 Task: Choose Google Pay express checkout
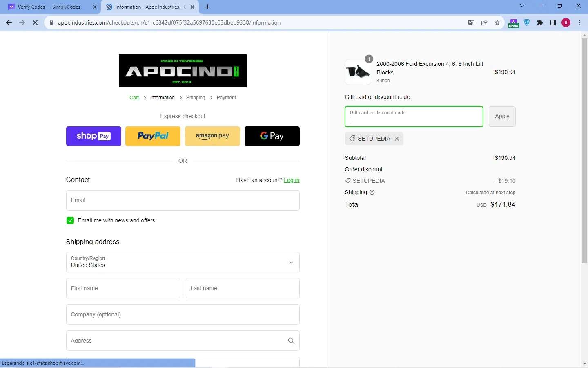pos(272,136)
